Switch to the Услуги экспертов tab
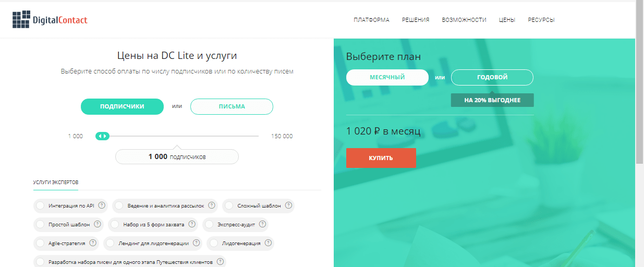Image resolution: width=644 pixels, height=267 pixels. pos(55,183)
